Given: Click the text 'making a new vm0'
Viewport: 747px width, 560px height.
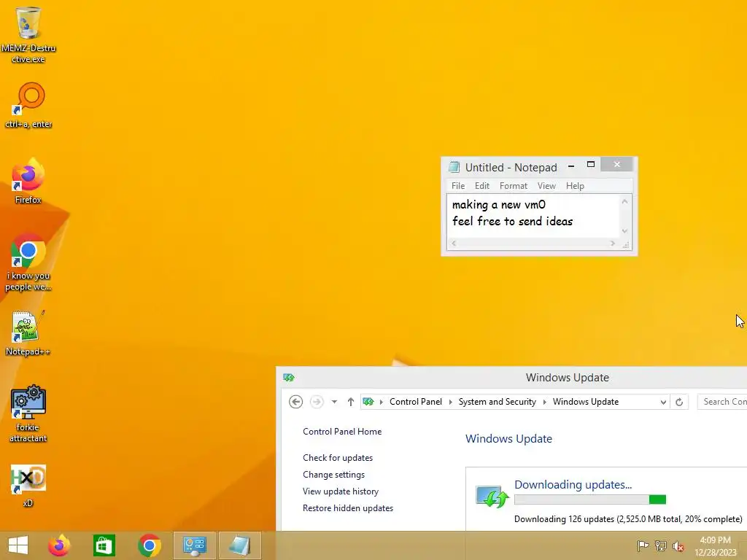Looking at the screenshot, I should point(499,205).
